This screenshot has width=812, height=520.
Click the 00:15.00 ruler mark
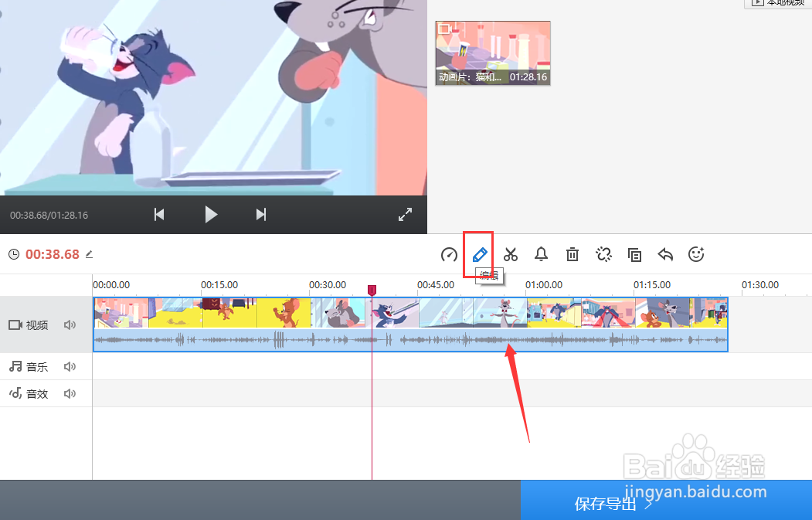click(x=219, y=285)
